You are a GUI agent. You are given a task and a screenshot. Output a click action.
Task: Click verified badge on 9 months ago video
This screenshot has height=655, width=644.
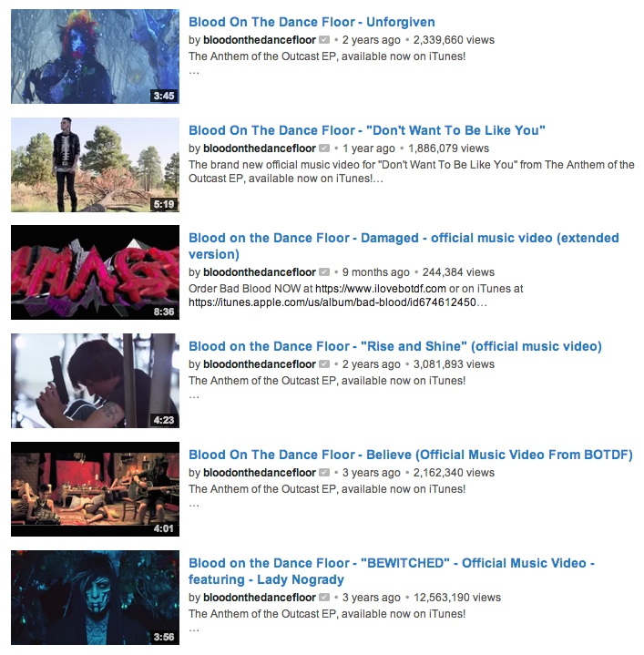tap(324, 272)
